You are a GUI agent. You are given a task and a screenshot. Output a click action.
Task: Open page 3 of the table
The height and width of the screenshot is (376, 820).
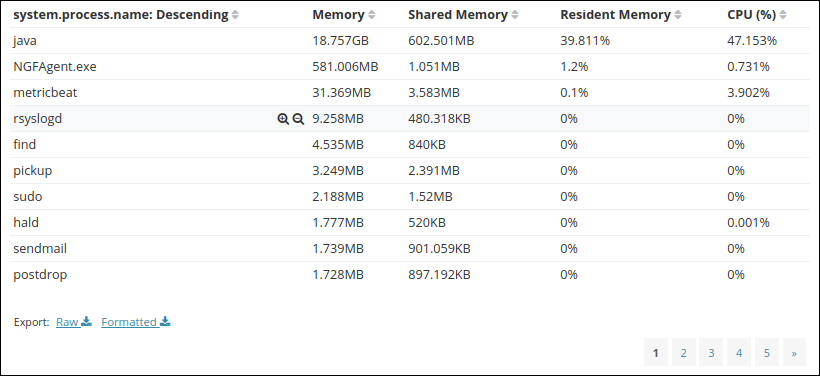coord(711,352)
